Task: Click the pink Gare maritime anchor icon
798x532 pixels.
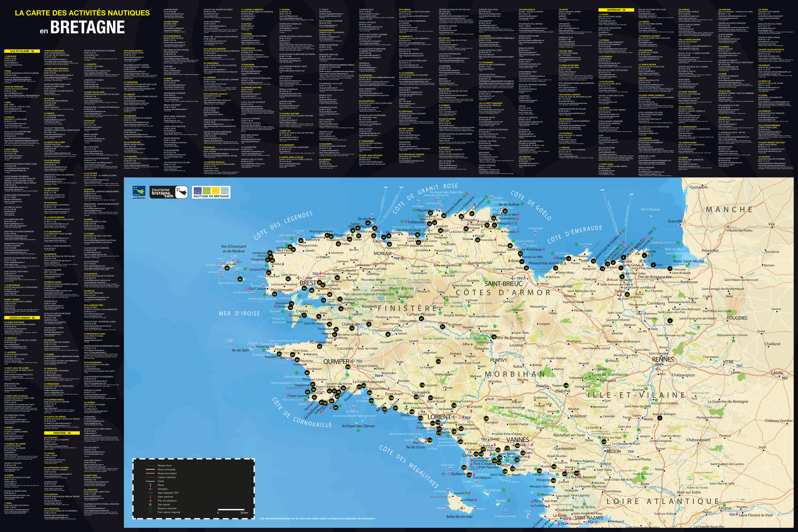Action: pos(151,497)
